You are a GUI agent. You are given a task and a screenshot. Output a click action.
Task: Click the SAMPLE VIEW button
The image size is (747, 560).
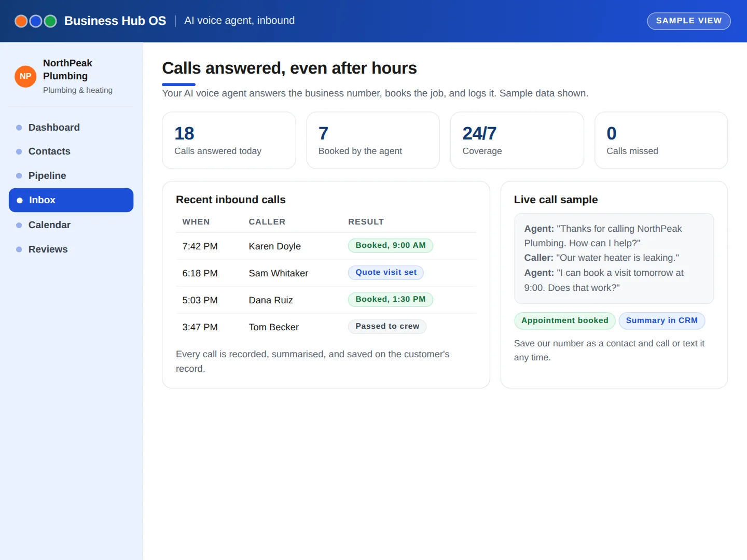(x=689, y=21)
